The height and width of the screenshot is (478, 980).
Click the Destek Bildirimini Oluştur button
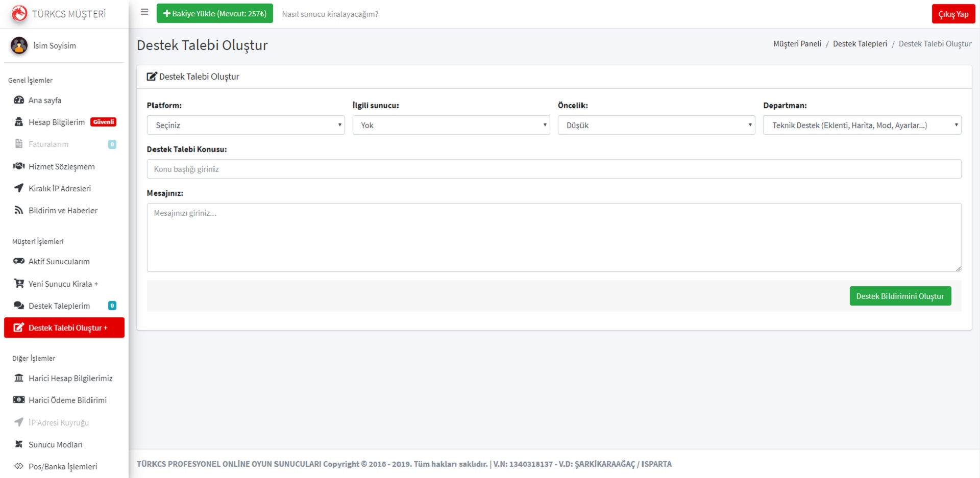[x=900, y=296]
